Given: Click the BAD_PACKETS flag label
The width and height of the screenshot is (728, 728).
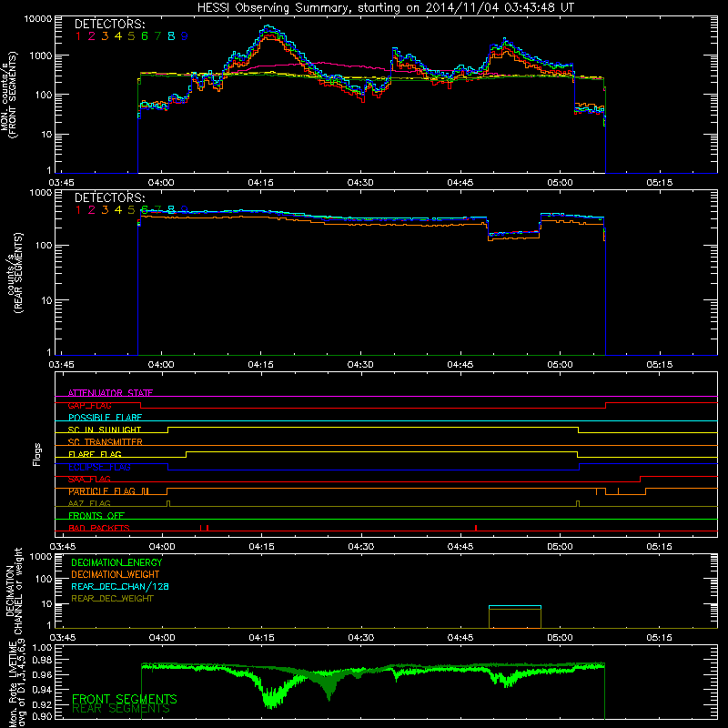Looking at the screenshot, I should [x=99, y=528].
